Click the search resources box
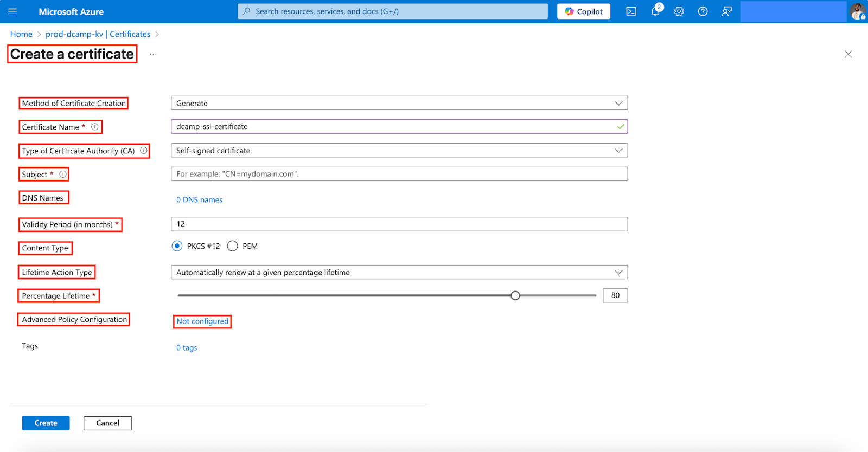The height and width of the screenshot is (452, 868). click(x=393, y=11)
